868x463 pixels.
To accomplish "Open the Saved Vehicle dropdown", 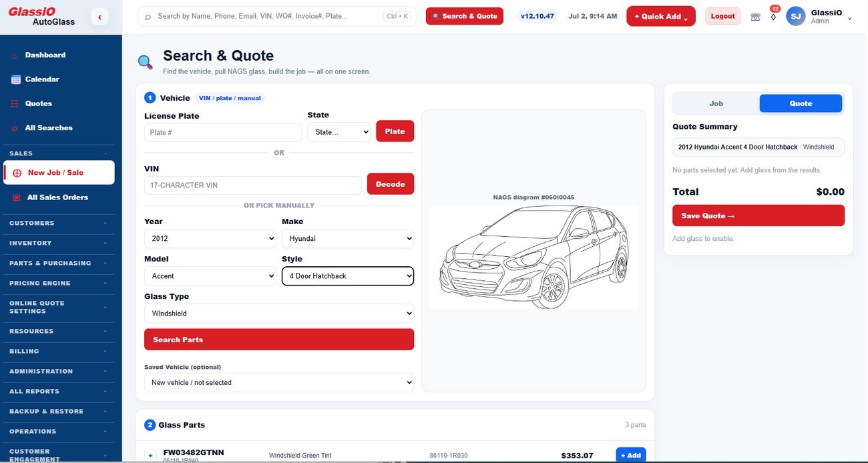I will pos(279,383).
